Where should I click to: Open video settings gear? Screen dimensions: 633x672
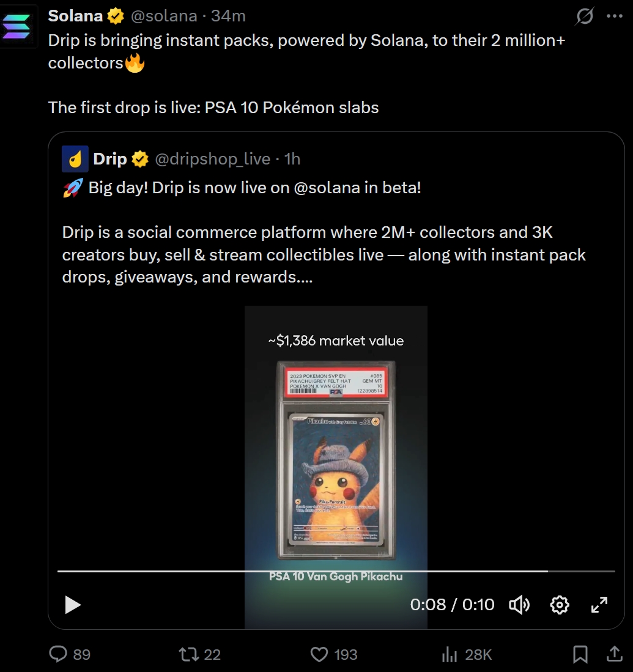[560, 605]
